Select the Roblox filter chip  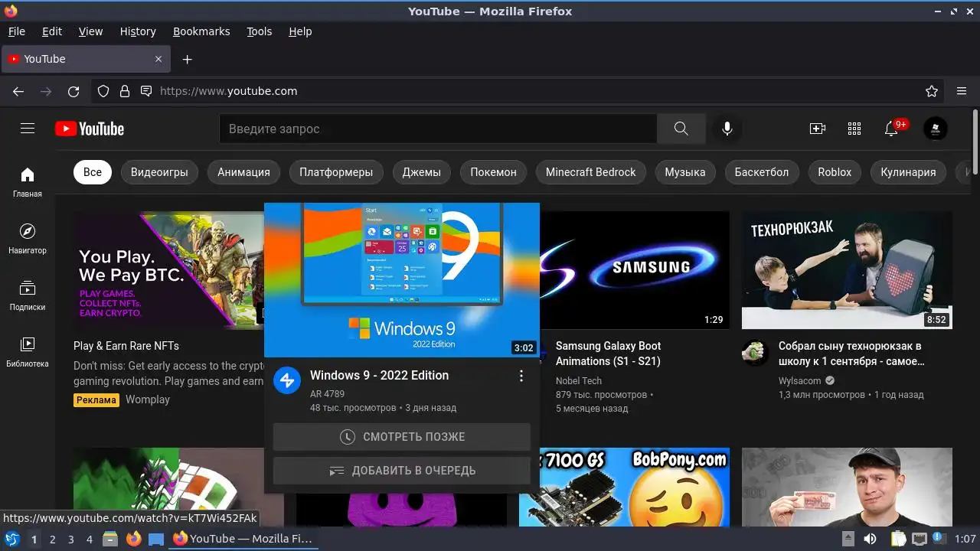tap(835, 172)
